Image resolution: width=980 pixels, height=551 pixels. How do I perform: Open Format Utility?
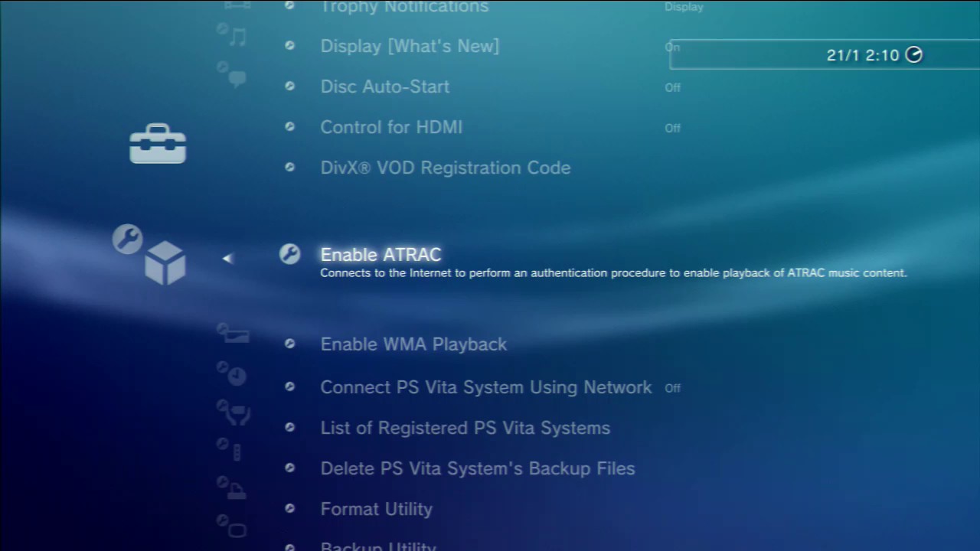coord(377,509)
